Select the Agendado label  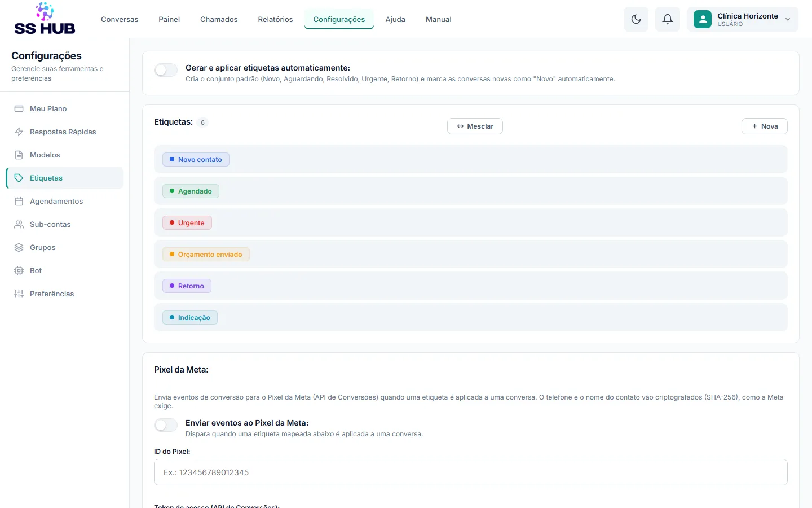(191, 191)
